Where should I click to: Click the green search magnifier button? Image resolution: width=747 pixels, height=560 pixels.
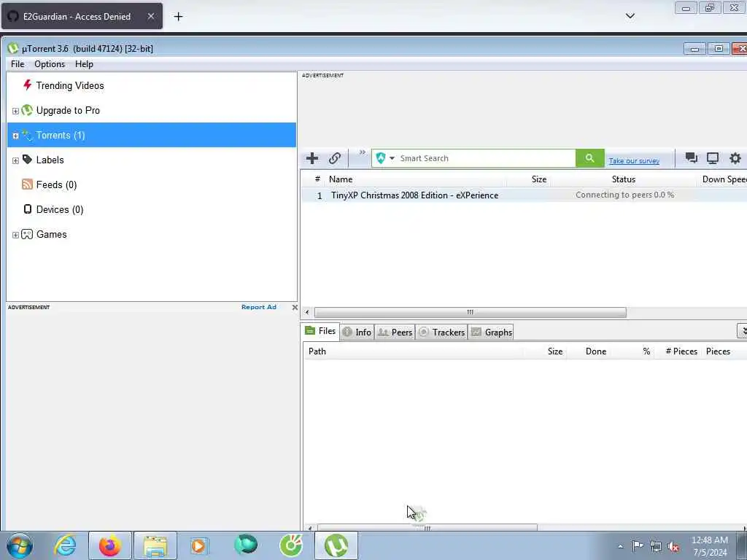coord(589,158)
